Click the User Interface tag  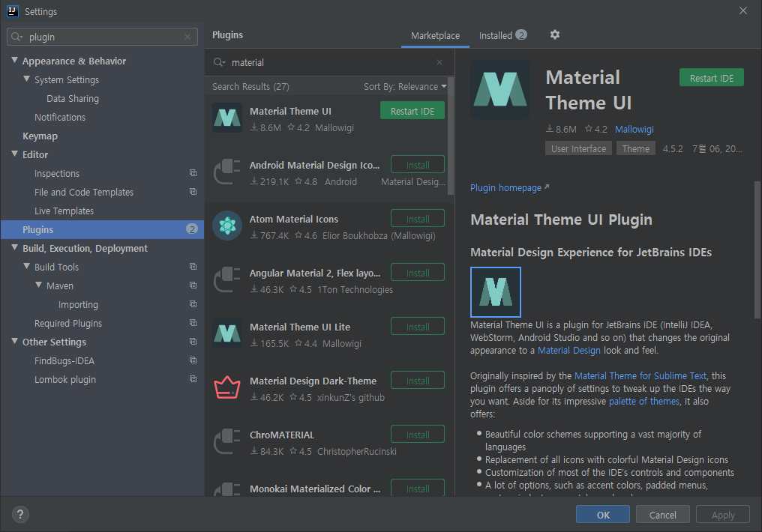(578, 148)
